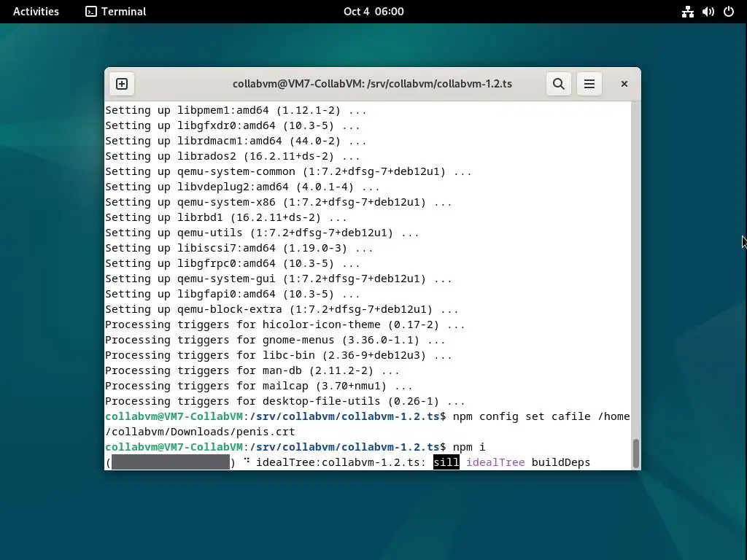This screenshot has height=560, width=747.
Task: Open the Terminal app menu in top bar
Action: (116, 12)
